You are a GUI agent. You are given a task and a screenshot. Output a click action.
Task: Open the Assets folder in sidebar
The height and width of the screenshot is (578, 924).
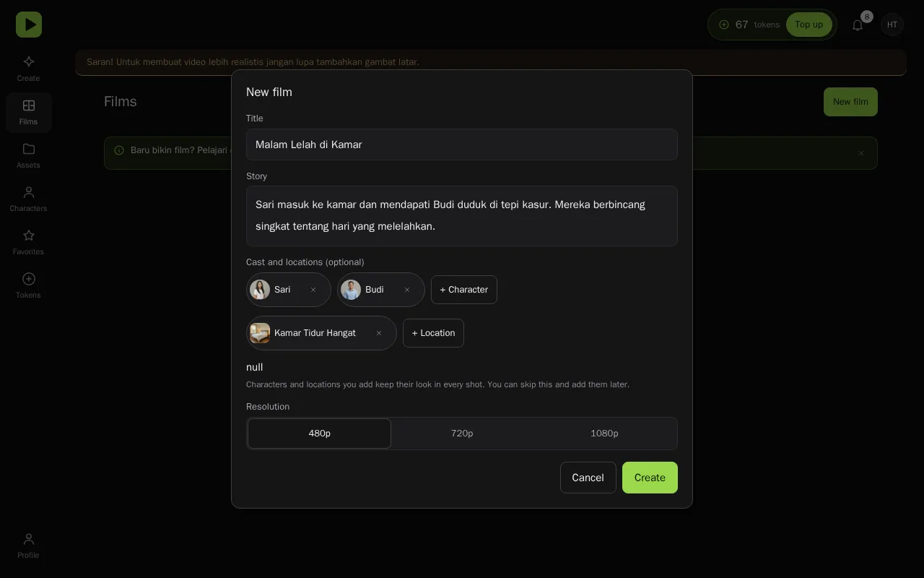(29, 155)
